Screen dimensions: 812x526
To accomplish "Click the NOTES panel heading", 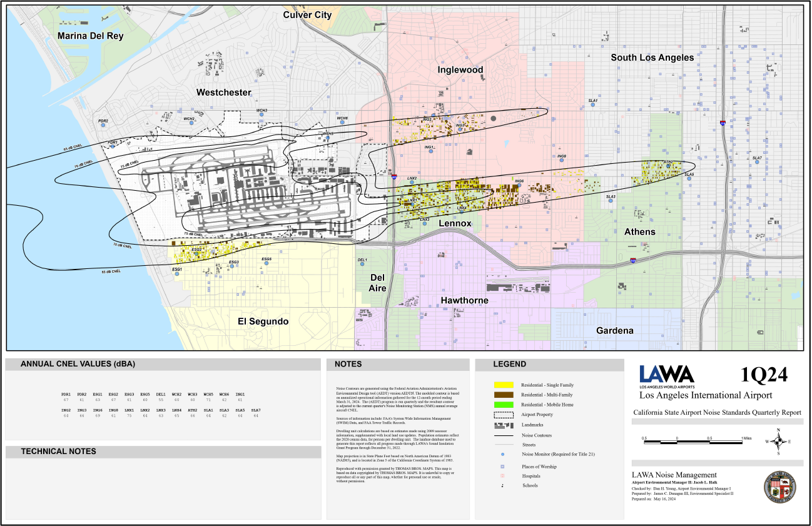I will 348,364.
